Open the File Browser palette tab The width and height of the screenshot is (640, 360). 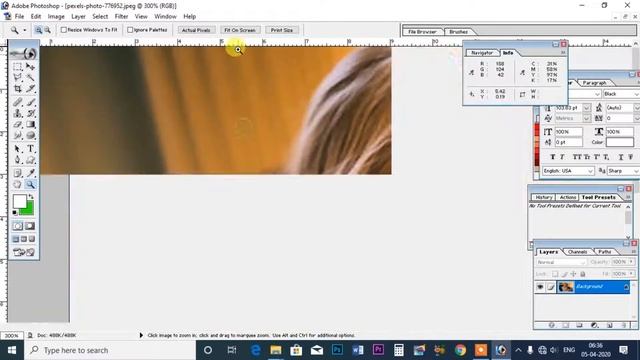[422, 31]
